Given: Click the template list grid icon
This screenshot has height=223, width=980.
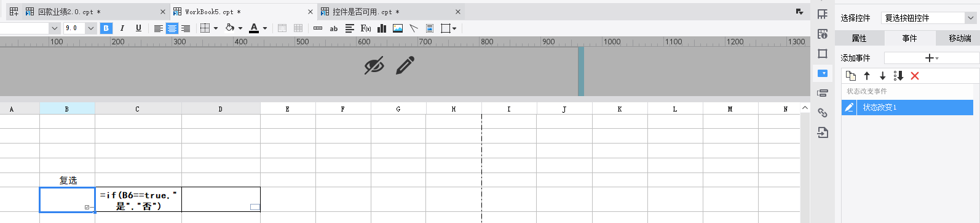Looking at the screenshot, I should click(x=14, y=12).
